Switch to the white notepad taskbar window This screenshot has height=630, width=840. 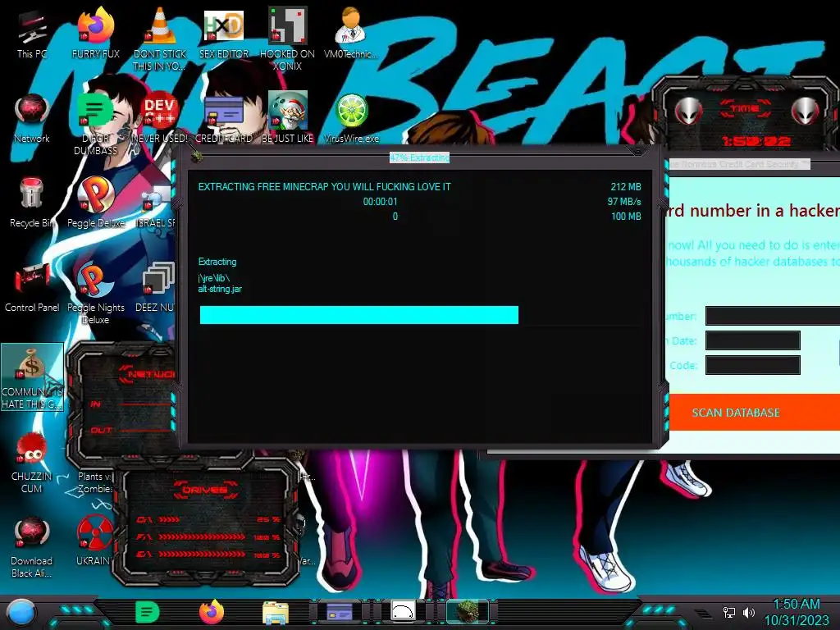[x=403, y=612]
